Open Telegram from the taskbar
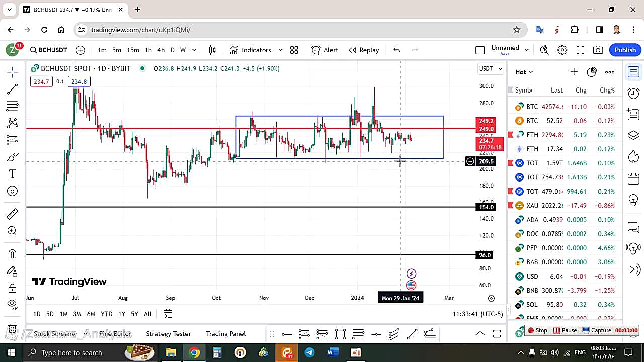Image resolution: width=644 pixels, height=362 pixels. [309, 352]
